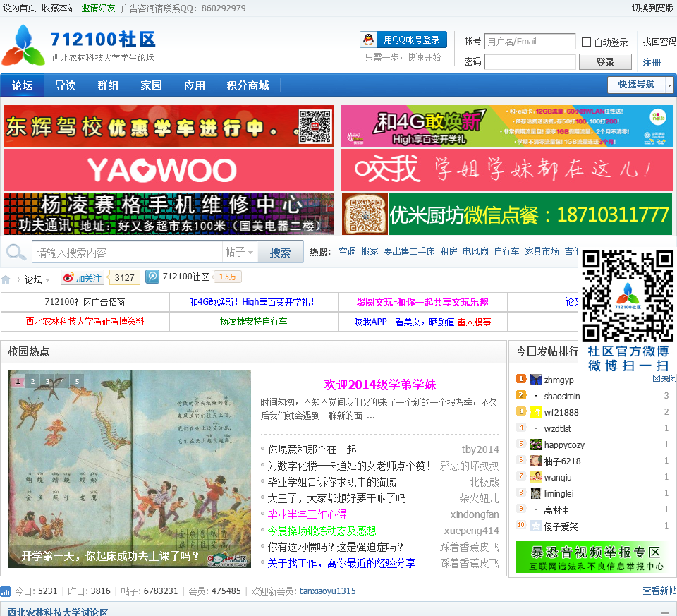Click hot search term 空调

pyautogui.click(x=347, y=251)
